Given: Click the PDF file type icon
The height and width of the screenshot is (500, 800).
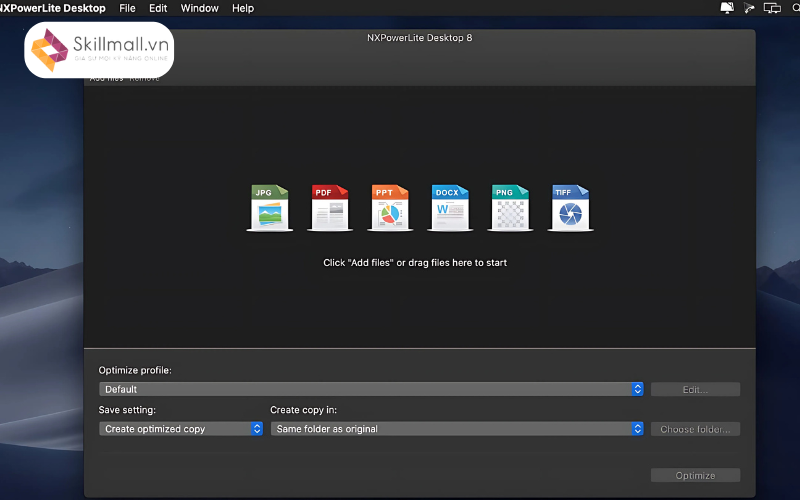Looking at the screenshot, I should (x=330, y=208).
